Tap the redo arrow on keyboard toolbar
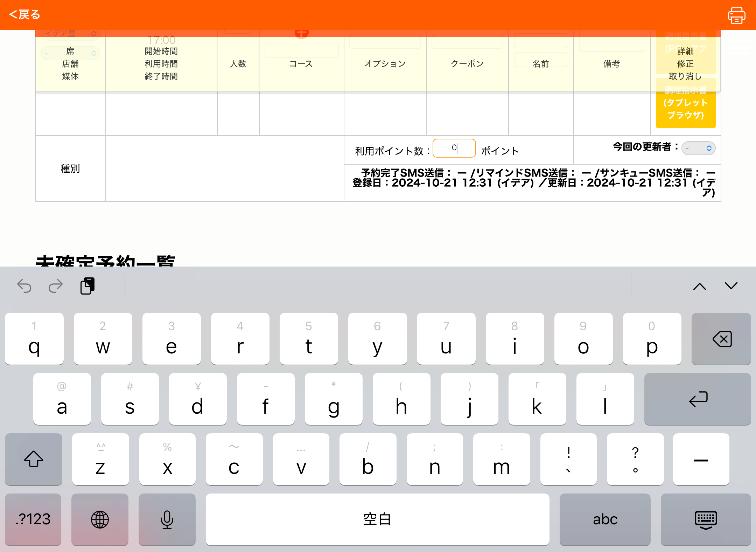Image resolution: width=756 pixels, height=552 pixels. [x=56, y=286]
